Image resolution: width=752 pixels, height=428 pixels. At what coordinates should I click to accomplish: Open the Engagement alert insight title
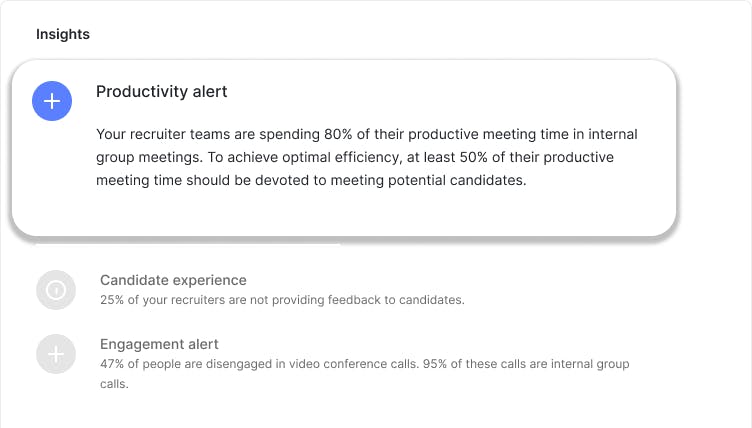pos(159,344)
